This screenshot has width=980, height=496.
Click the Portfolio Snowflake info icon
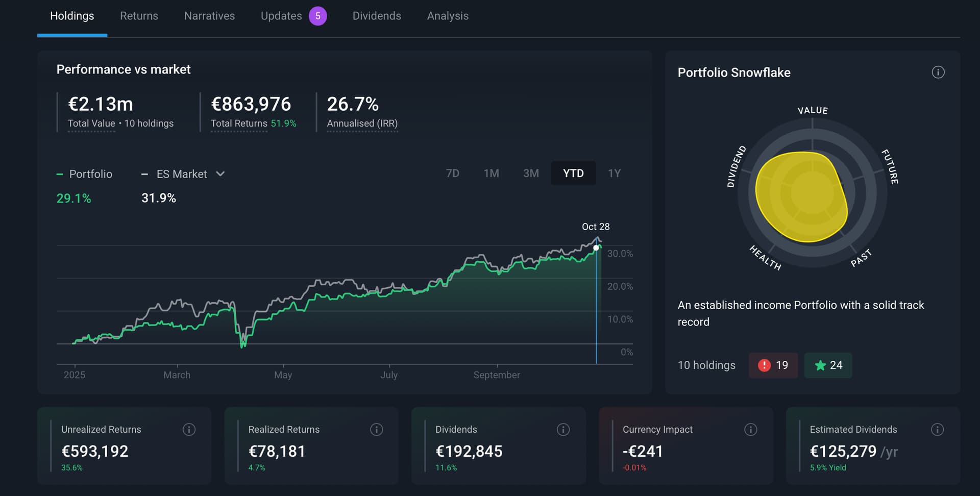[938, 72]
